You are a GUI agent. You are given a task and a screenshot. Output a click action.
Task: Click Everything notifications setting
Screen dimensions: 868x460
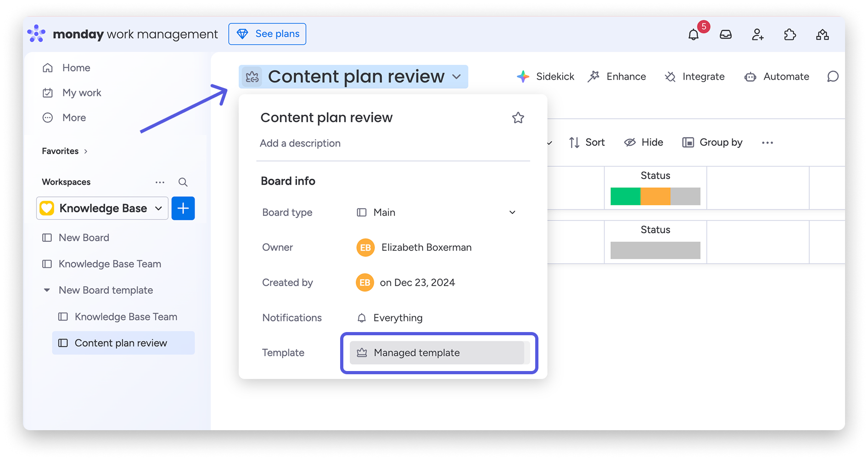[x=398, y=318]
